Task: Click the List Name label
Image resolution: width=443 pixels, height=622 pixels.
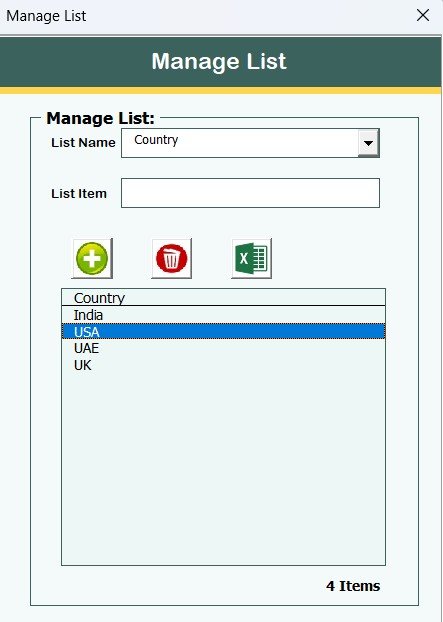Action: pos(83,142)
